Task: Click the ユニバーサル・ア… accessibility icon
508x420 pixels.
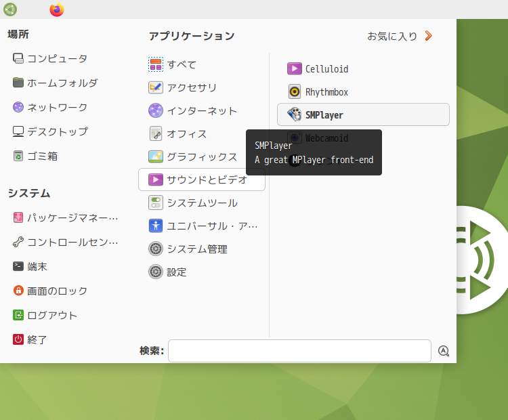Action: pos(156,226)
